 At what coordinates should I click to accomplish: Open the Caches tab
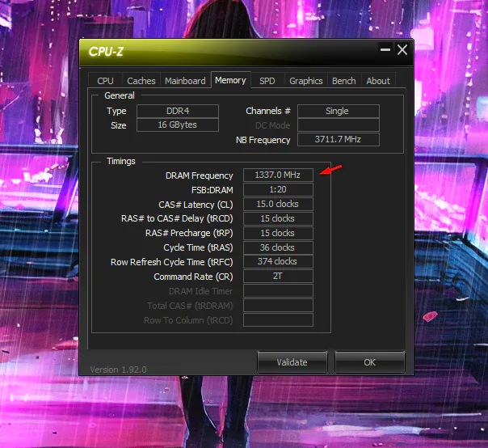[141, 81]
